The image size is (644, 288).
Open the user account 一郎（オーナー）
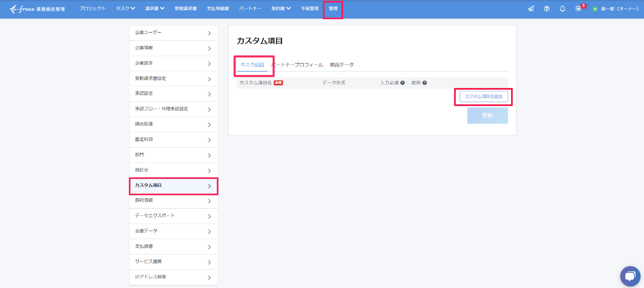click(x=615, y=9)
